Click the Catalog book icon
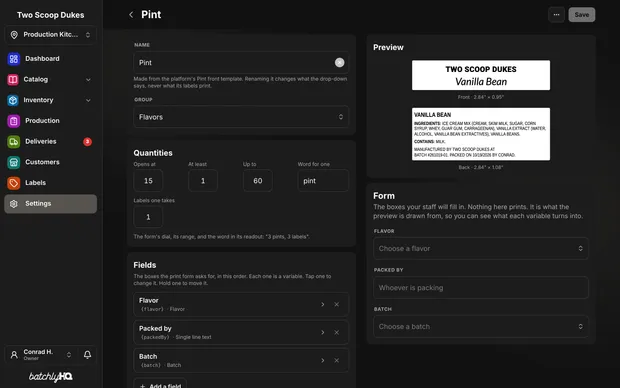 pyautogui.click(x=13, y=79)
